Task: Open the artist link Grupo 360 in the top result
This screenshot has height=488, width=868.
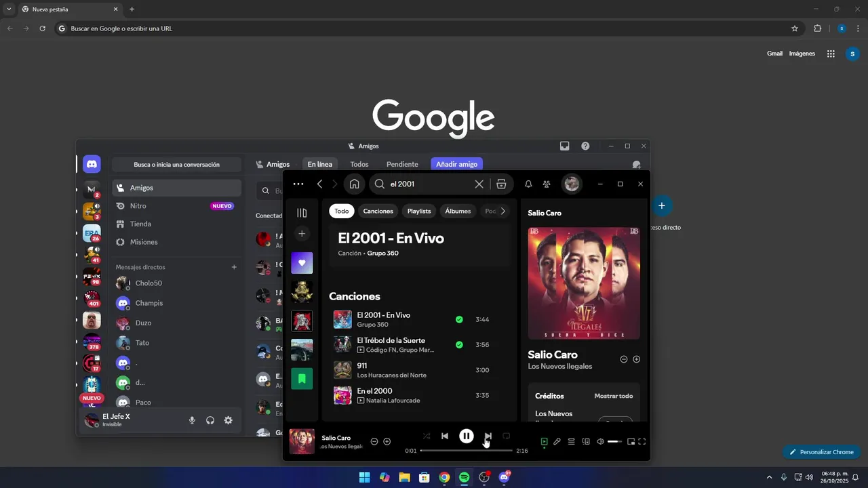Action: pyautogui.click(x=383, y=253)
